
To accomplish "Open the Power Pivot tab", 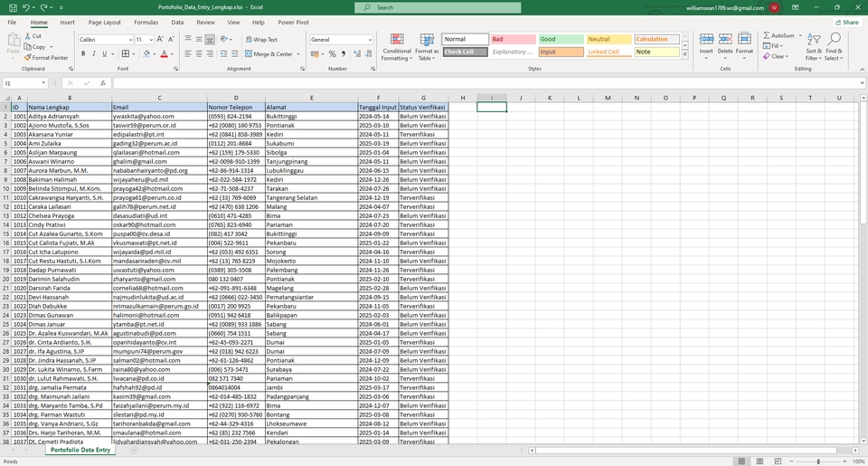I will tap(293, 22).
